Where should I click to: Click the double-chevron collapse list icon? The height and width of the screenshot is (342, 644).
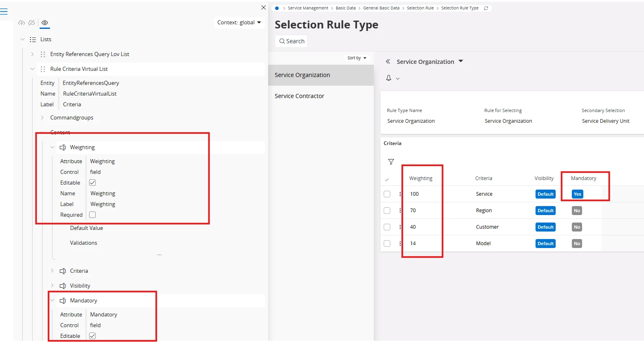[388, 62]
